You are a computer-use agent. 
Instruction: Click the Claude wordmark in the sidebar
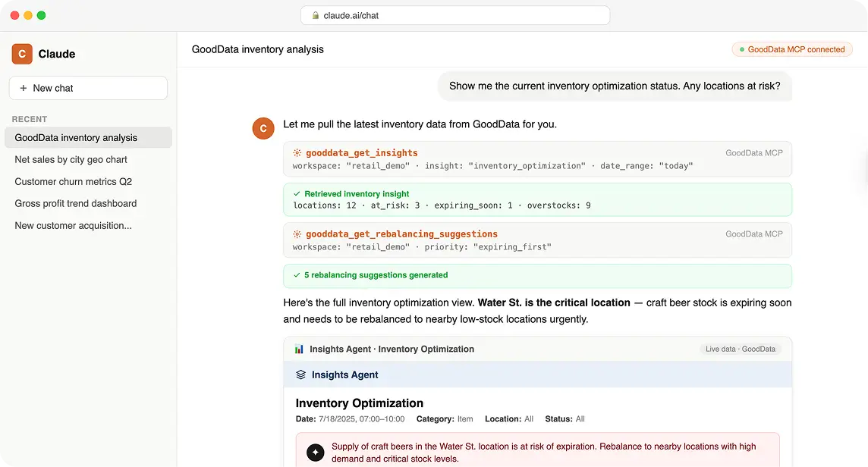pos(56,54)
